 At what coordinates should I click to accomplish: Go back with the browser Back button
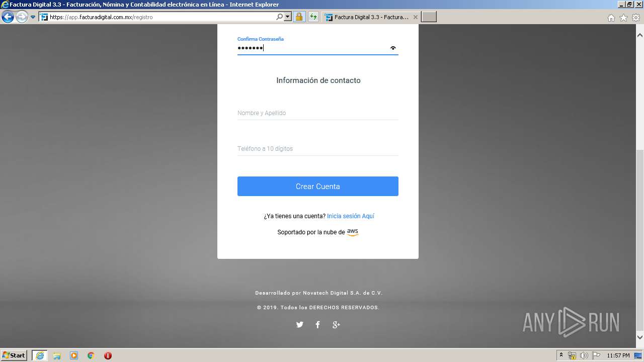(x=8, y=17)
